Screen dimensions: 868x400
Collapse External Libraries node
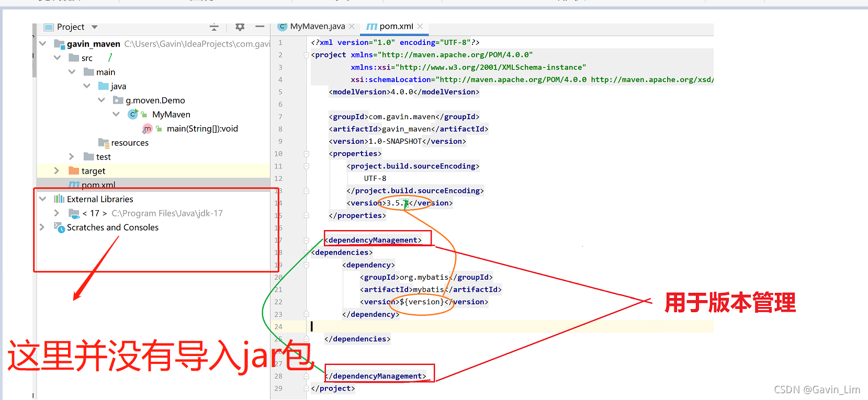42,199
